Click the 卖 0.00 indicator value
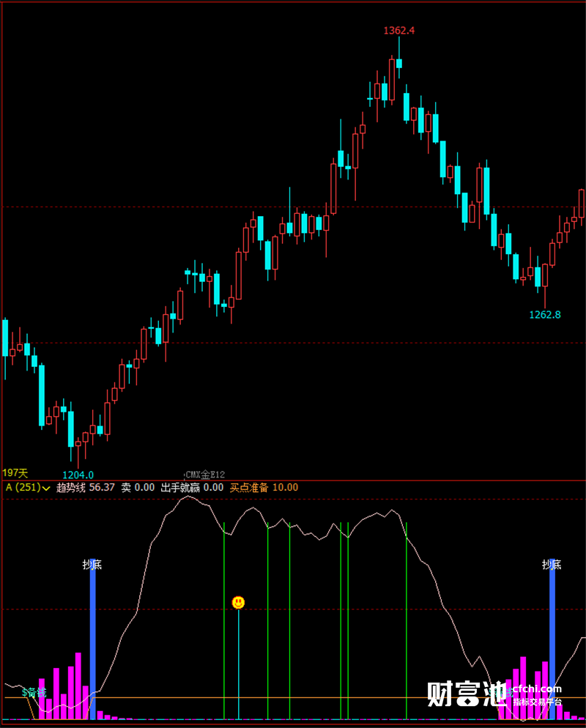586x728 pixels. 138,488
